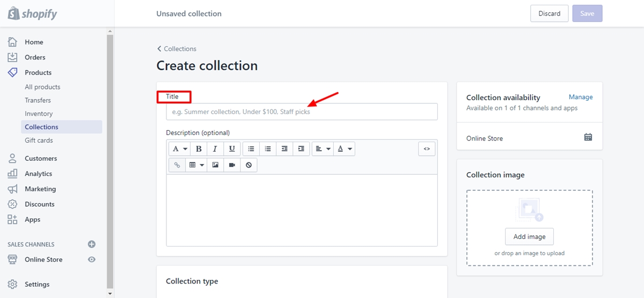Open Customers section

41,158
